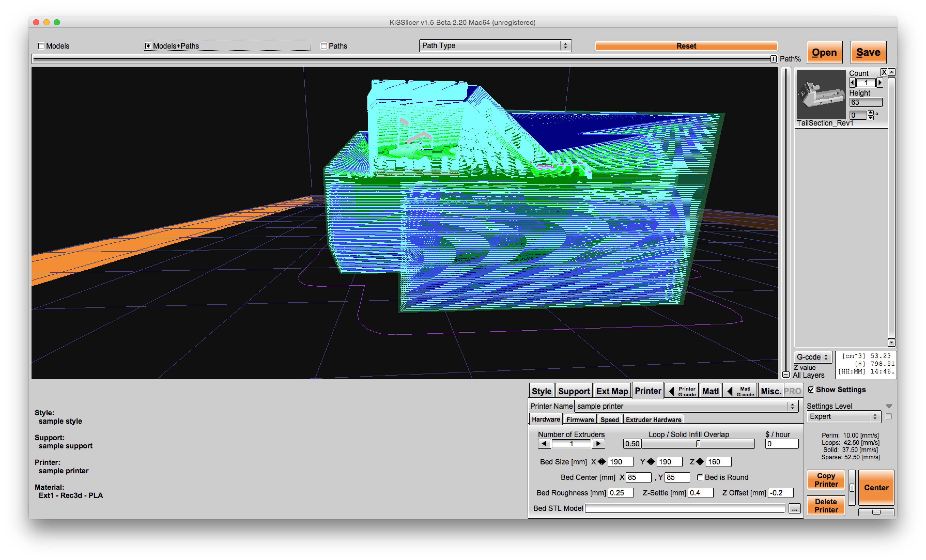
Task: Click Loop / Solid Infill Overlap slider
Action: 698,444
